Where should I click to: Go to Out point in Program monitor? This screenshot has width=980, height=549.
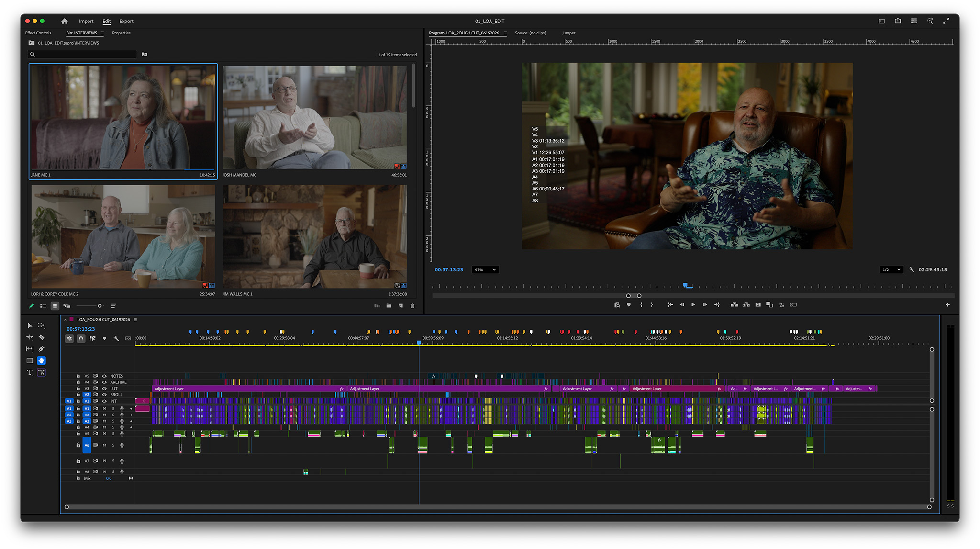click(717, 305)
